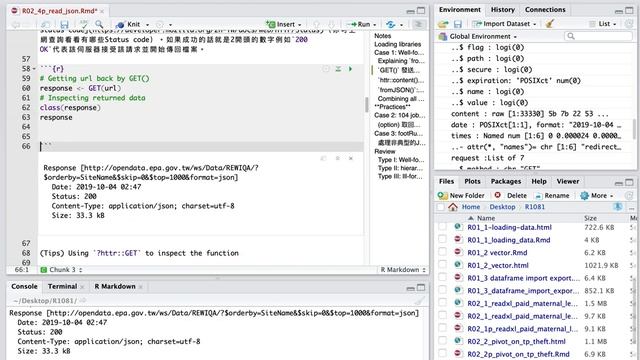This screenshot has width=640, height=360.
Task: Collapse code chunk at line 58
Action: [x=34, y=69]
